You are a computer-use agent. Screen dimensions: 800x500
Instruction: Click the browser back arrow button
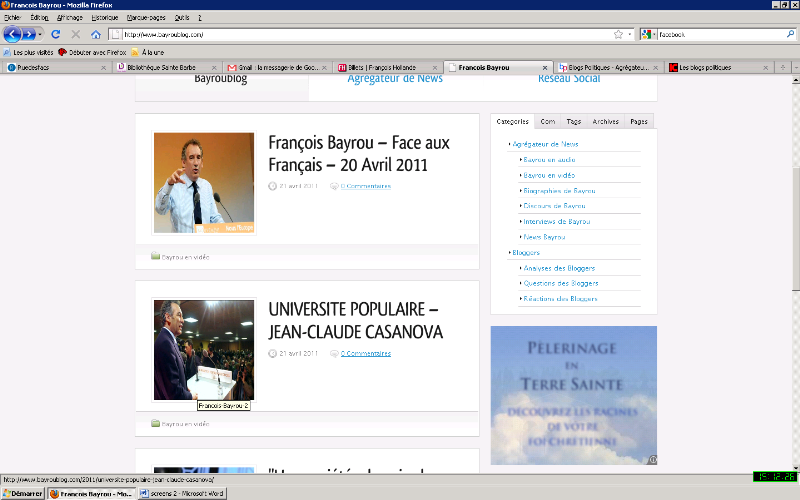(13, 34)
